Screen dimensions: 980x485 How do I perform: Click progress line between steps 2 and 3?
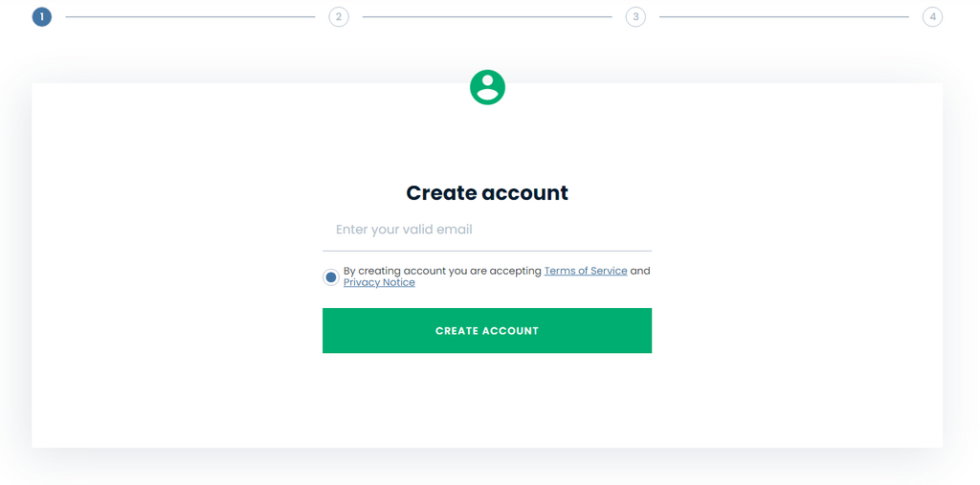(x=487, y=17)
